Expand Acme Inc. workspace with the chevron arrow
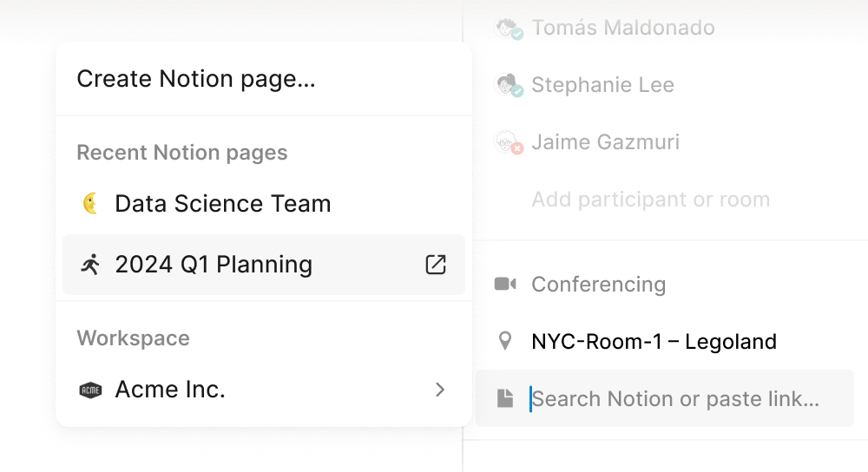Screen dimensions: 868x472 point(440,390)
